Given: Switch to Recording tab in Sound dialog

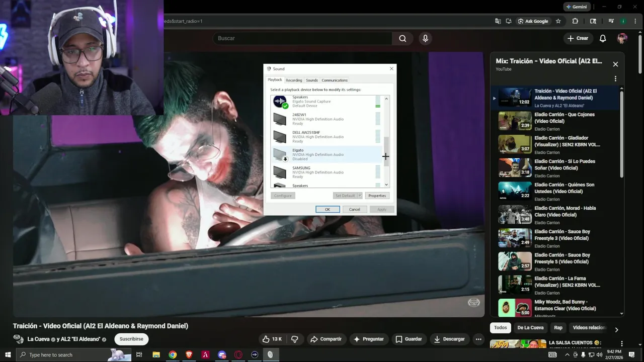Looking at the screenshot, I should click(x=294, y=80).
